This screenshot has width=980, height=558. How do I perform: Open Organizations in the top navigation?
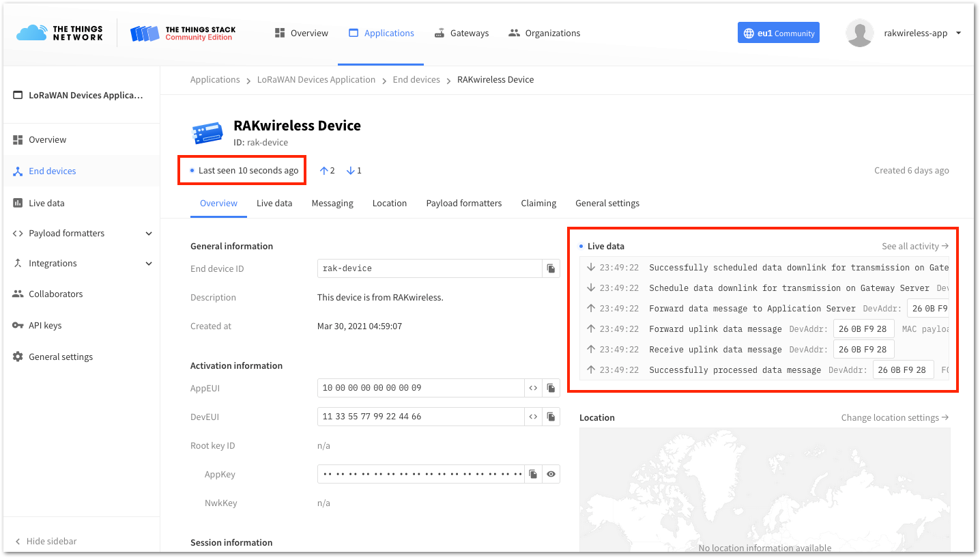(545, 33)
